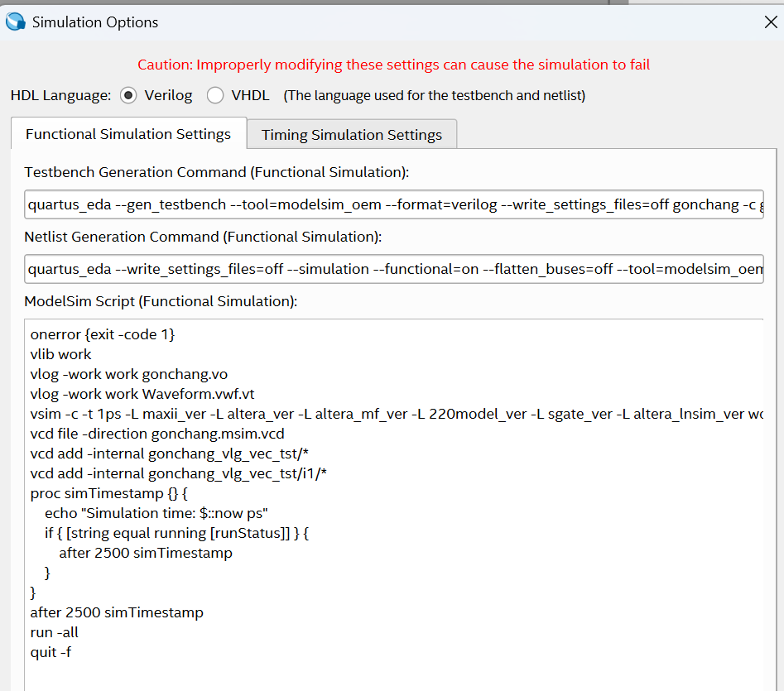This screenshot has height=691, width=784.
Task: Click the unindented 'after 2500 simTimestamp' line
Action: 117,612
